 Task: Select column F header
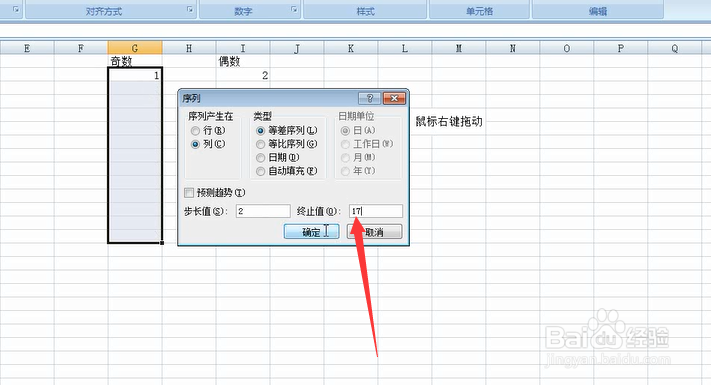point(81,48)
